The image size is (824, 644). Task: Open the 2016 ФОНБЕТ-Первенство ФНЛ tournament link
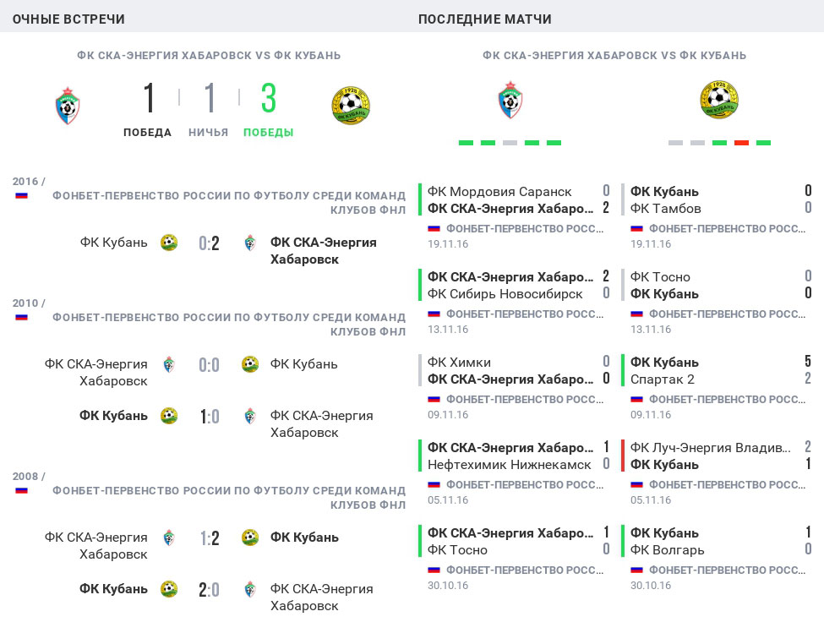pos(228,202)
